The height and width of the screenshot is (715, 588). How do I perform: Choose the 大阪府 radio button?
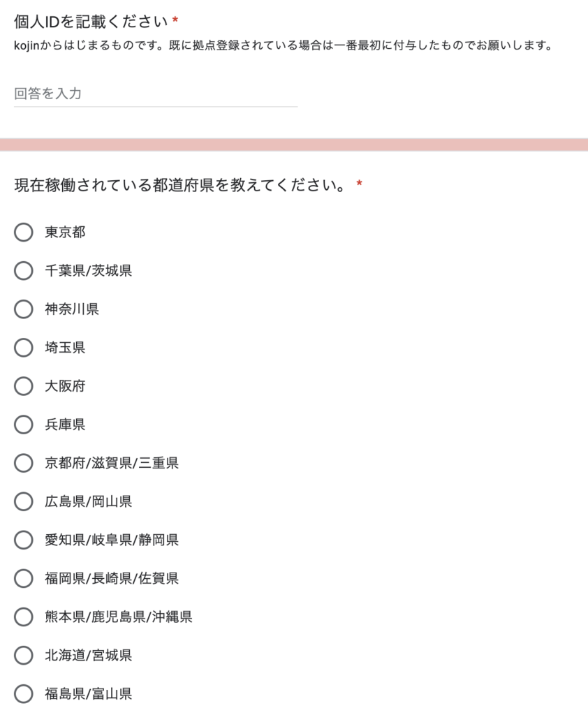tap(23, 385)
